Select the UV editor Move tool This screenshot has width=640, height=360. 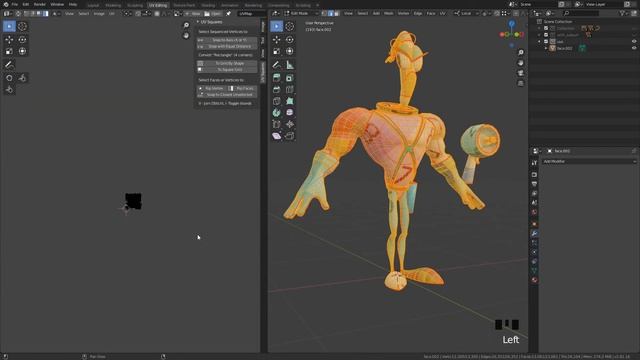(9, 40)
